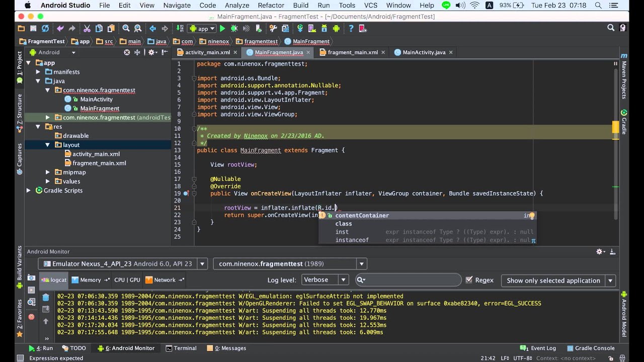
Task: Toggle the Build Variants side panel
Action: pos(20,267)
